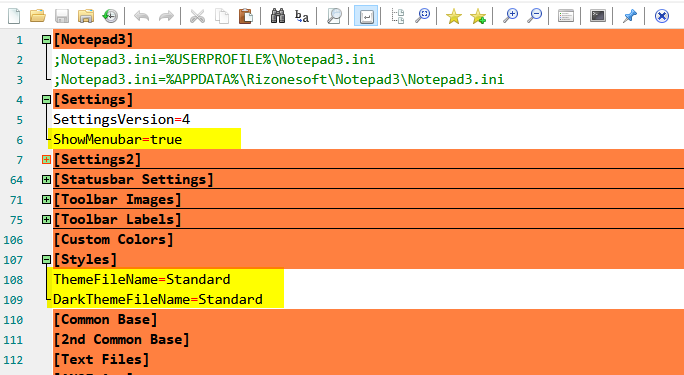684x375 pixels.
Task: Click the line starting with ThemeFileName=
Action: click(142, 280)
